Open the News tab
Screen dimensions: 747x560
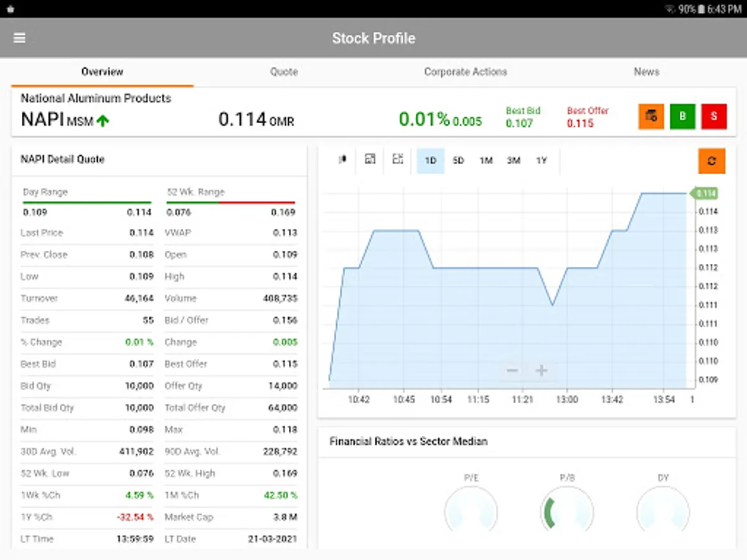tap(647, 72)
